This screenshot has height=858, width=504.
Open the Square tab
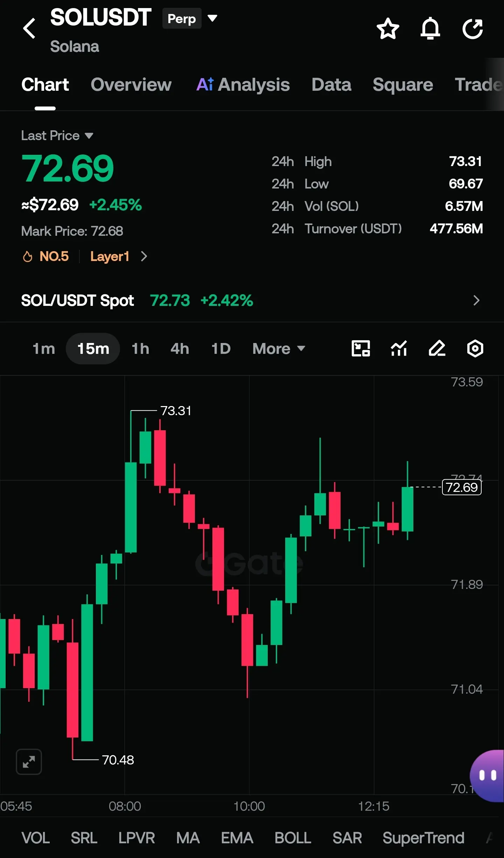click(x=403, y=85)
